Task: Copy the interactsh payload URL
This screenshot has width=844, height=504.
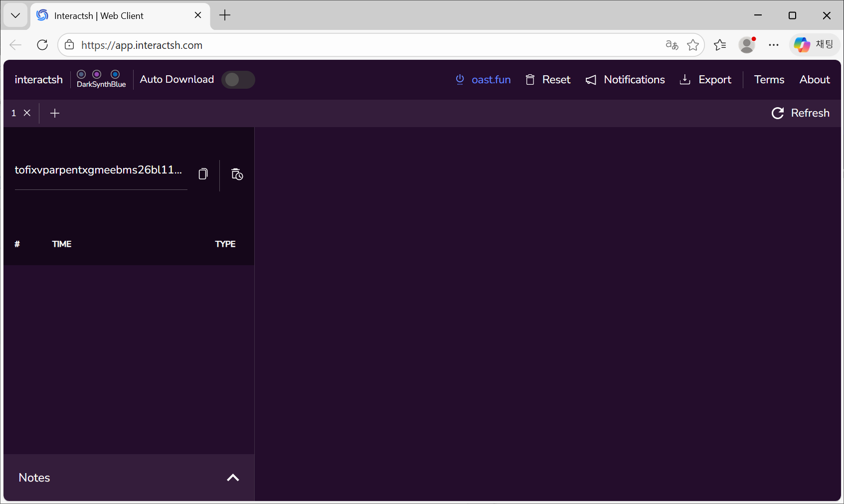Action: (x=203, y=174)
